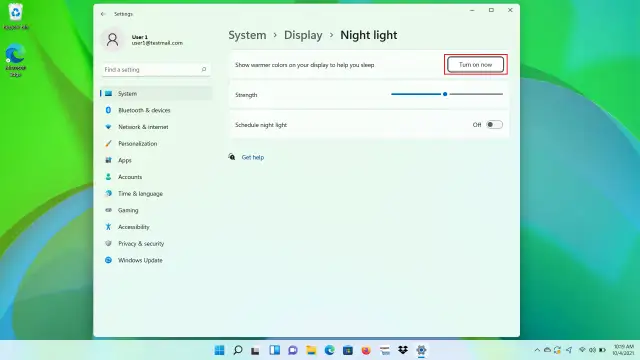
Task: Click the night light Strength slider handle
Action: [x=445, y=94]
